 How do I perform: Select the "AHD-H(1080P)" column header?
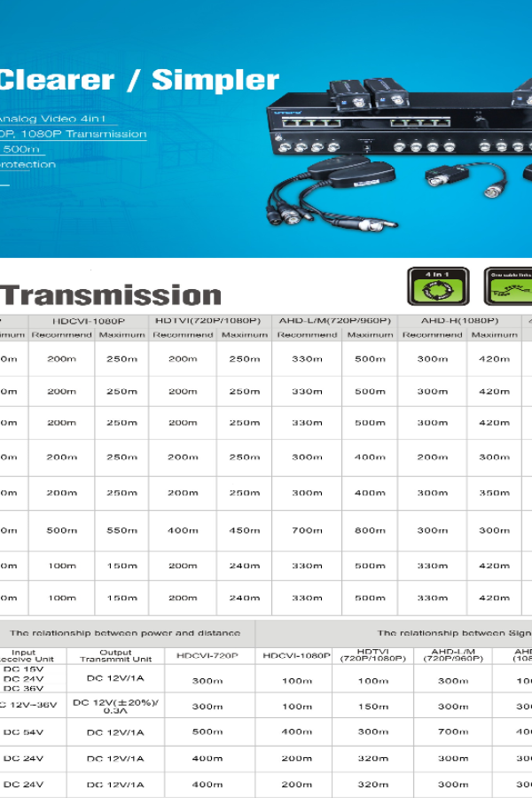[459, 321]
